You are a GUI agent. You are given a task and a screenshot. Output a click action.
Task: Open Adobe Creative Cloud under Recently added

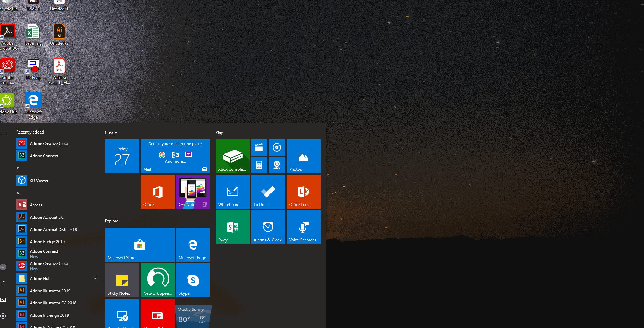(x=57, y=143)
